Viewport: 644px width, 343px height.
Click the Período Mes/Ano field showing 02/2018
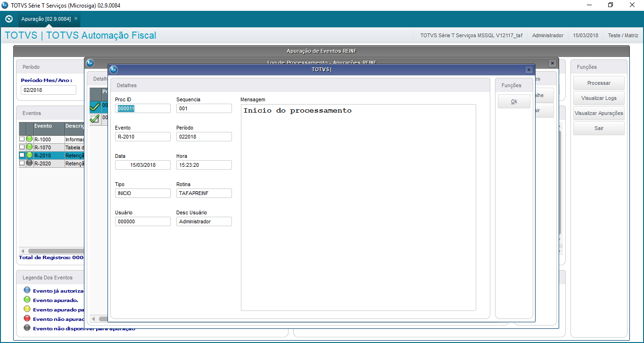click(49, 90)
